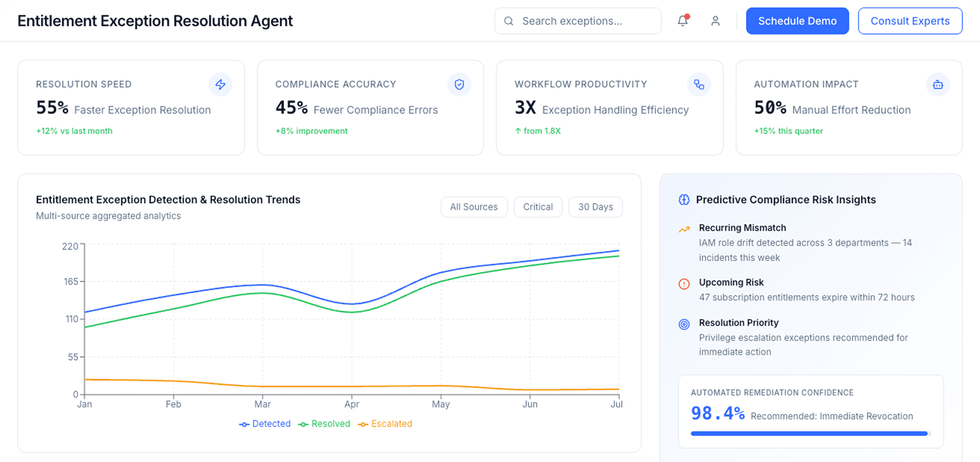Focus the Search exceptions field
This screenshot has height=462, width=980.
tap(578, 21)
